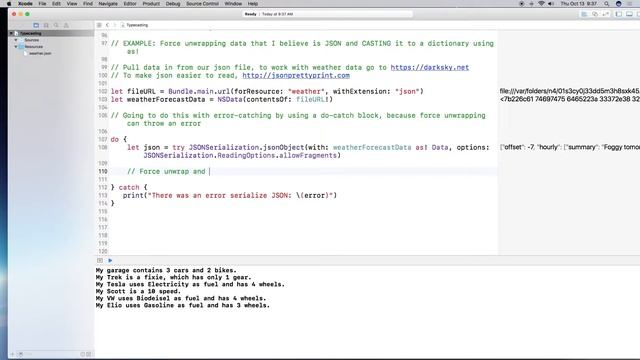Screen dimensions: 640x360
Task: Go back with the jump bar arrow
Action: coord(107,25)
